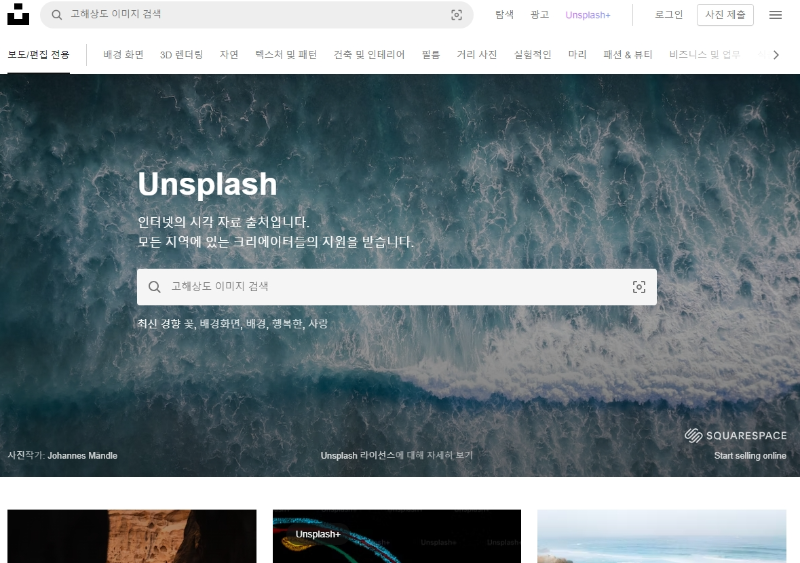This screenshot has height=563, width=800.
Task: Open the 광고 link
Action: [539, 15]
